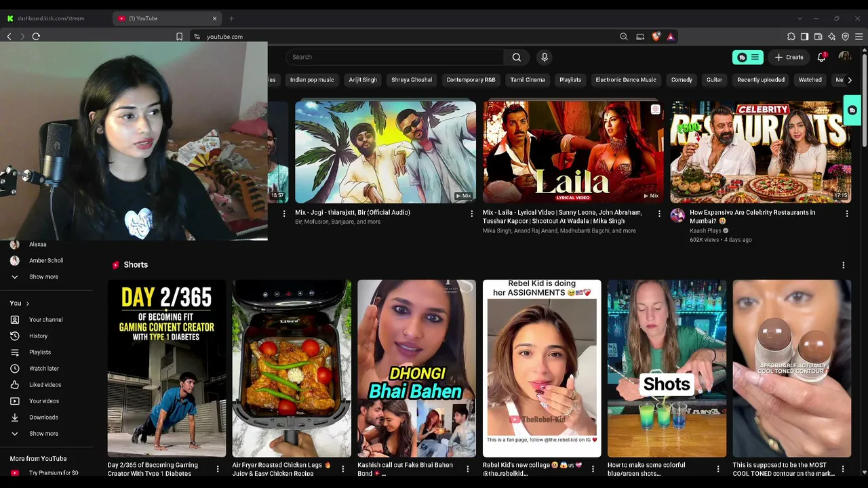Click the YouTube search magnifier button
Screen dimensions: 868x488
point(517,57)
